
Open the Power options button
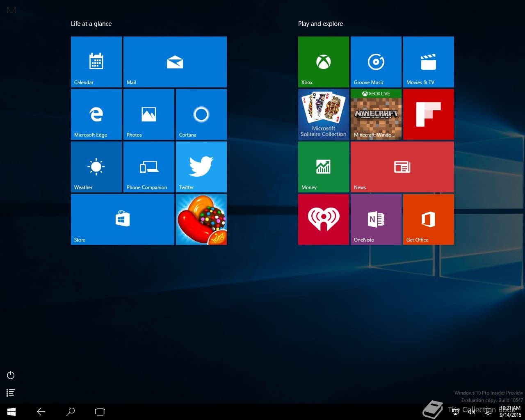[x=11, y=375]
